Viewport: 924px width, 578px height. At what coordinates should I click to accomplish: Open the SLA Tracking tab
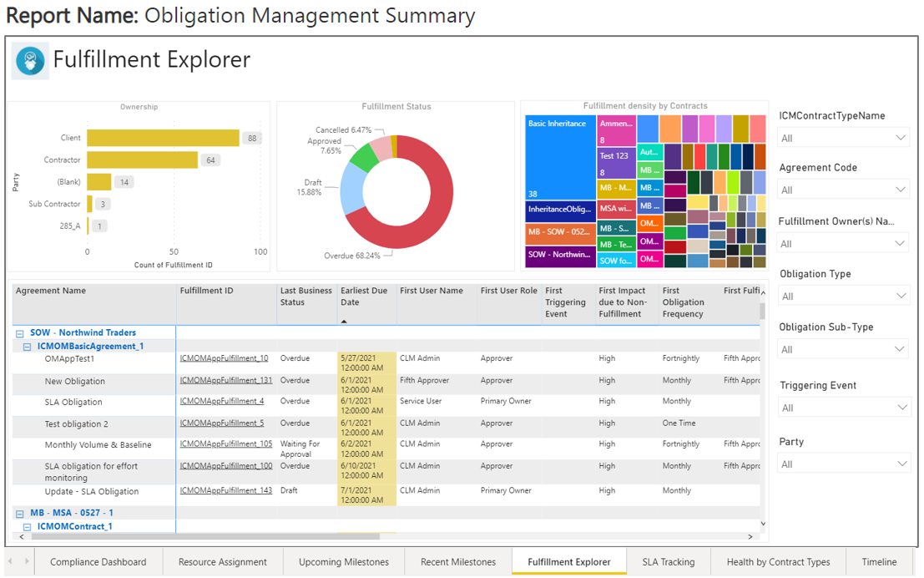click(668, 562)
